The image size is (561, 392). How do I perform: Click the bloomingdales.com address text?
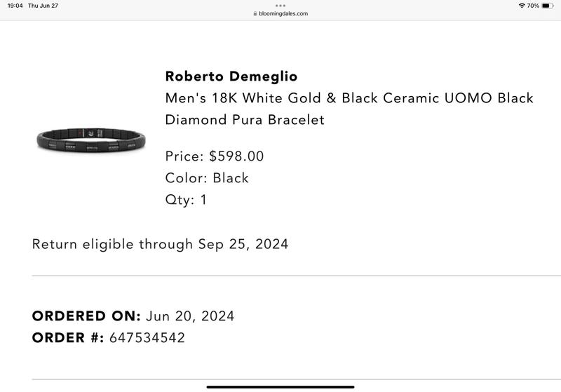(283, 13)
